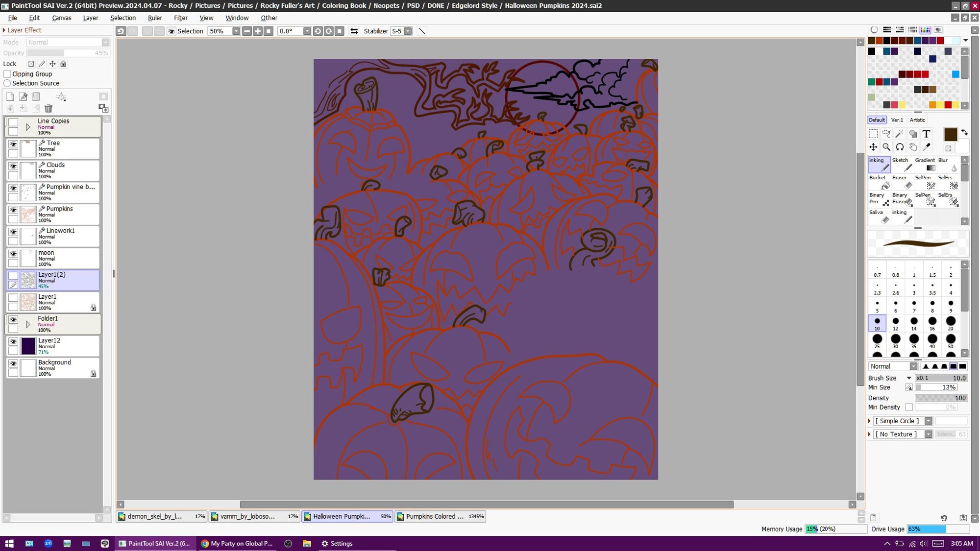This screenshot has height=551, width=980.
Task: Expand the Folder1 layer group
Action: pos(27,324)
